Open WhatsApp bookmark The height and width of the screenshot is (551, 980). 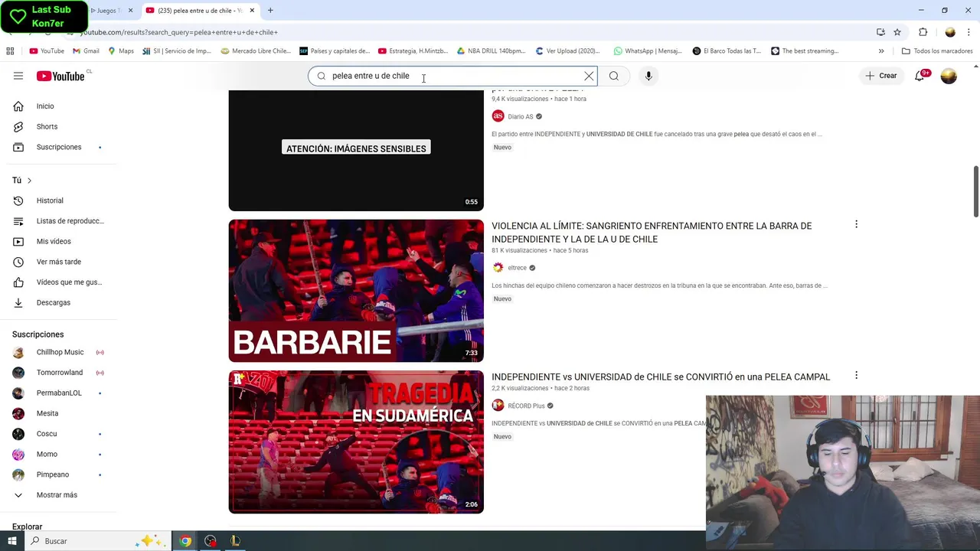pos(648,51)
